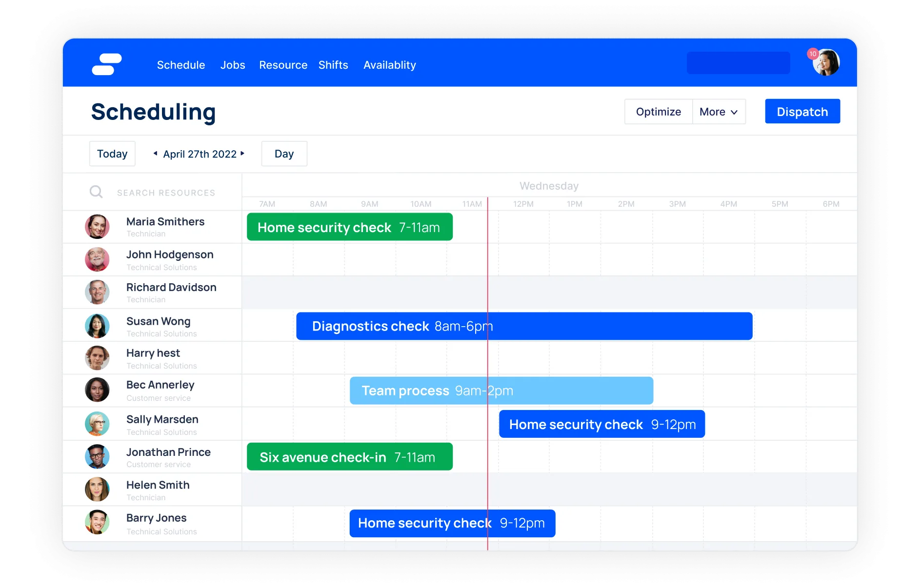
Task: Click the app logo in the navbar
Action: [x=108, y=64]
